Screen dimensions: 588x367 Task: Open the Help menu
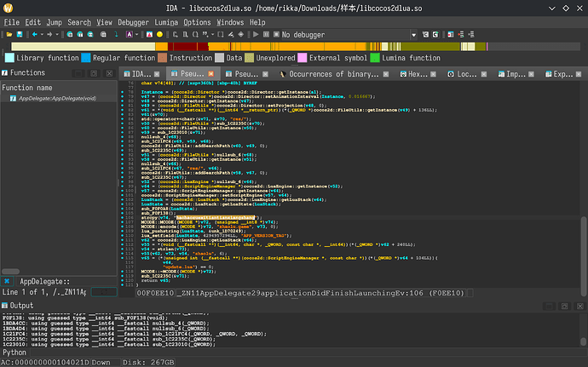(257, 22)
